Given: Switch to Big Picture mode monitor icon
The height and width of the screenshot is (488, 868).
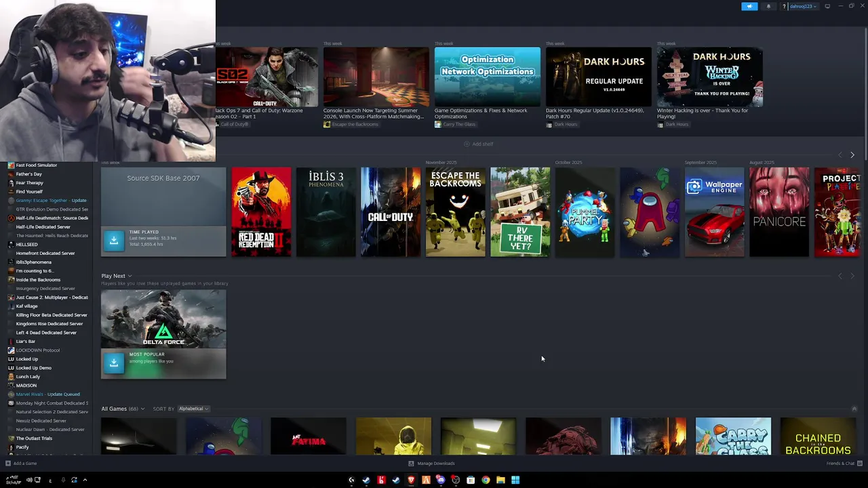Looking at the screenshot, I should click(x=827, y=6).
